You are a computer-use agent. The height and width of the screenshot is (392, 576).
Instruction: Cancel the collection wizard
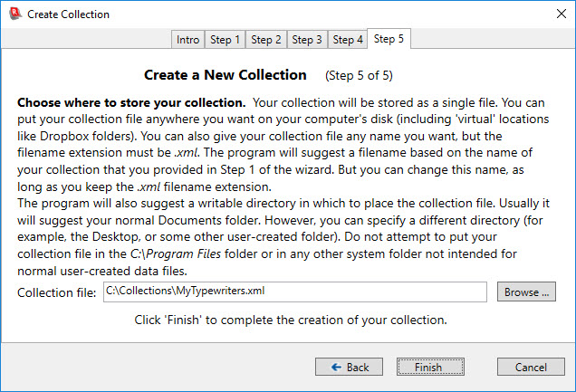(x=531, y=368)
